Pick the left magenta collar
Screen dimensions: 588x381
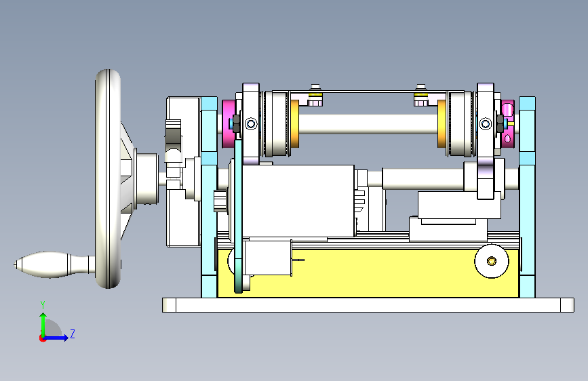229,124
